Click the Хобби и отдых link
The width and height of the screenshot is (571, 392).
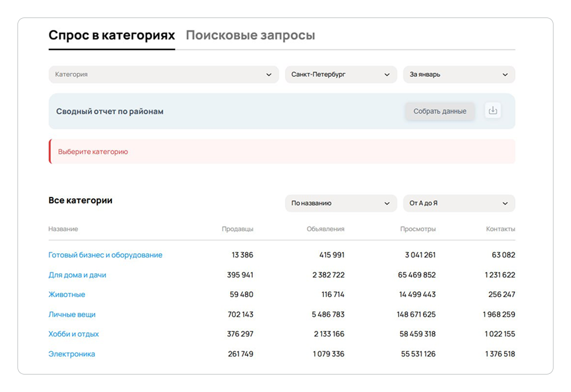(x=73, y=334)
